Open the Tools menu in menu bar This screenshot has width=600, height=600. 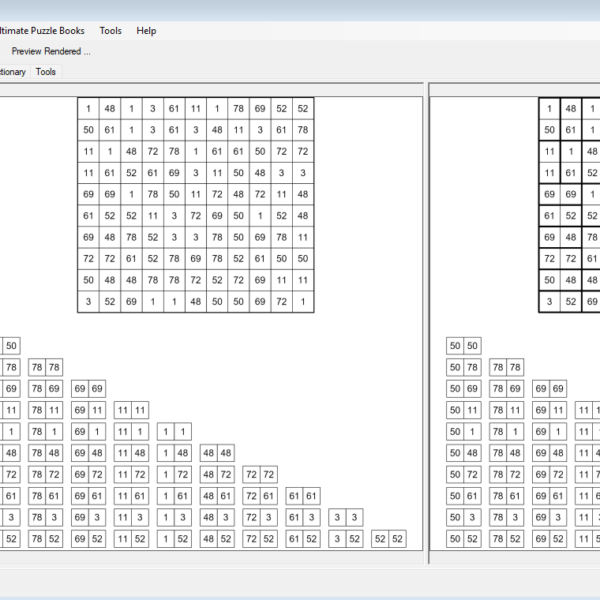pos(110,31)
